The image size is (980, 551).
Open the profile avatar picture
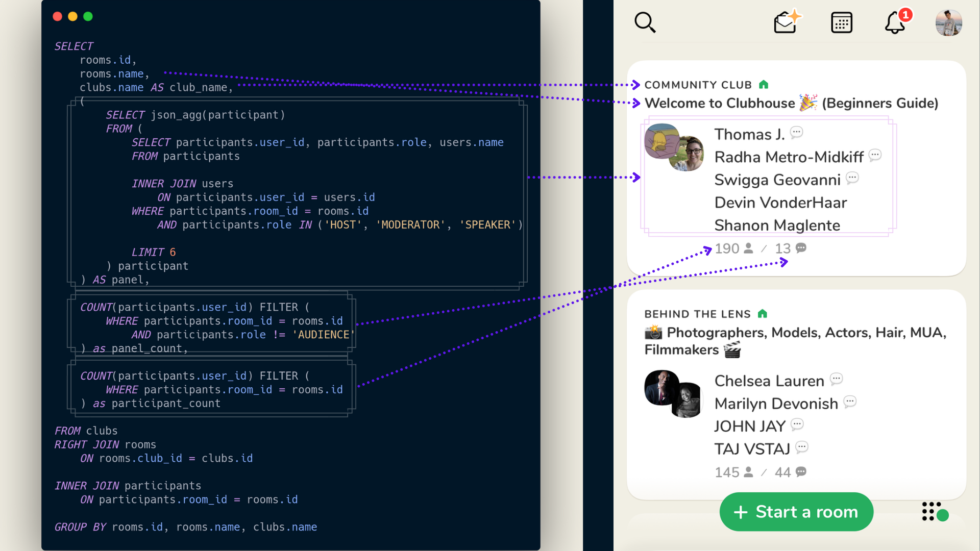coord(948,22)
